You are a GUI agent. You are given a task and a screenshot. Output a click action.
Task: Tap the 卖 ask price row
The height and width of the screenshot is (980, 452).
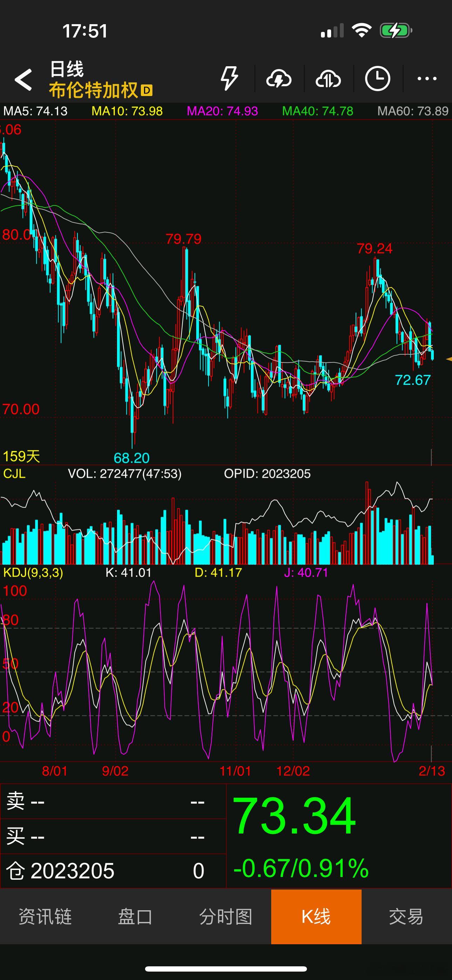click(113, 802)
